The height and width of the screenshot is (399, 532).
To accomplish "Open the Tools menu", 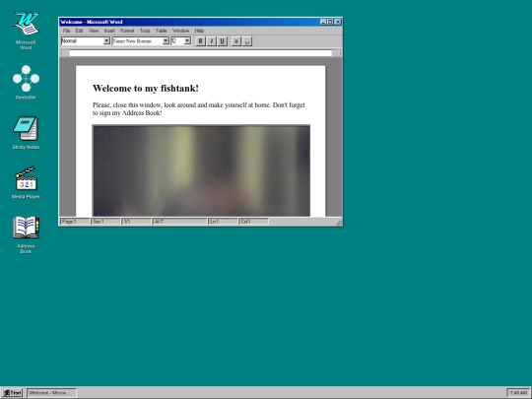I will pyautogui.click(x=145, y=31).
